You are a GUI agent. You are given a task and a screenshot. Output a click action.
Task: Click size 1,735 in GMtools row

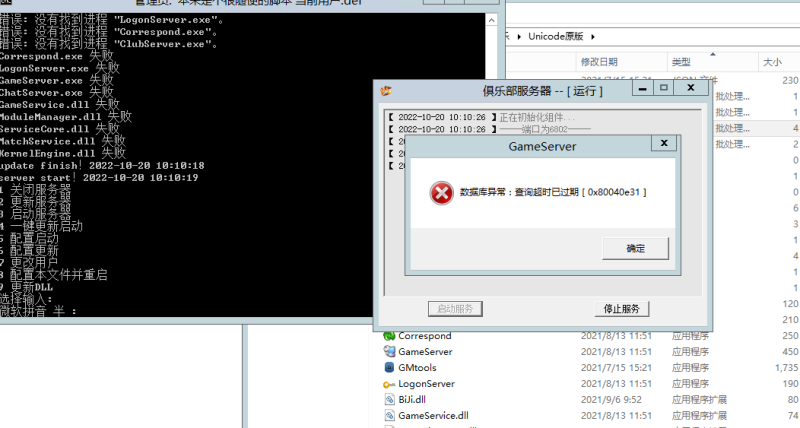tap(787, 367)
